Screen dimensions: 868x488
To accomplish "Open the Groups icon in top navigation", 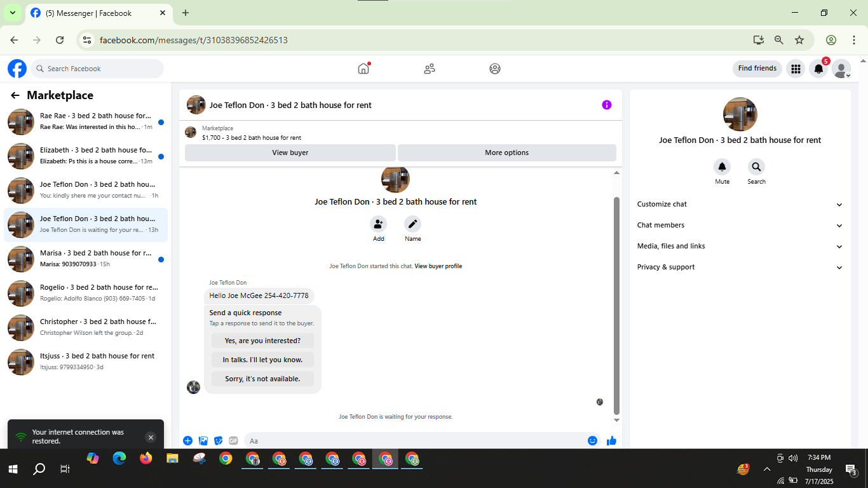I will click(495, 69).
